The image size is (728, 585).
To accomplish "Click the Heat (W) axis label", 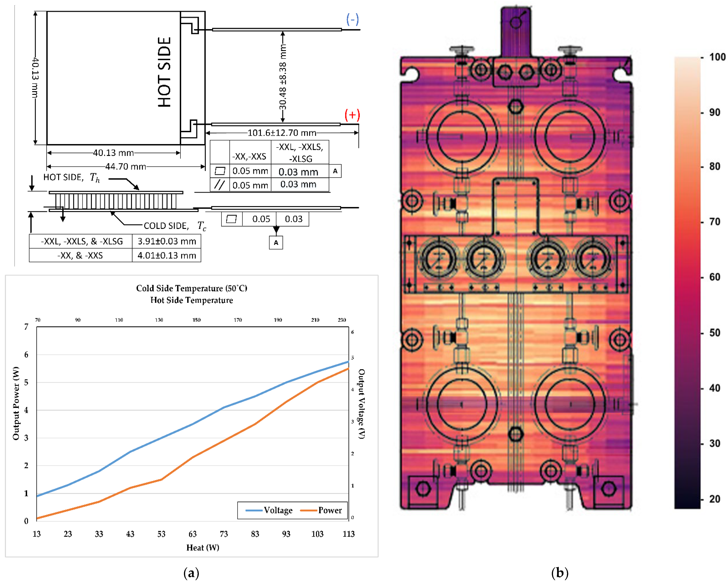I will pyautogui.click(x=203, y=547).
